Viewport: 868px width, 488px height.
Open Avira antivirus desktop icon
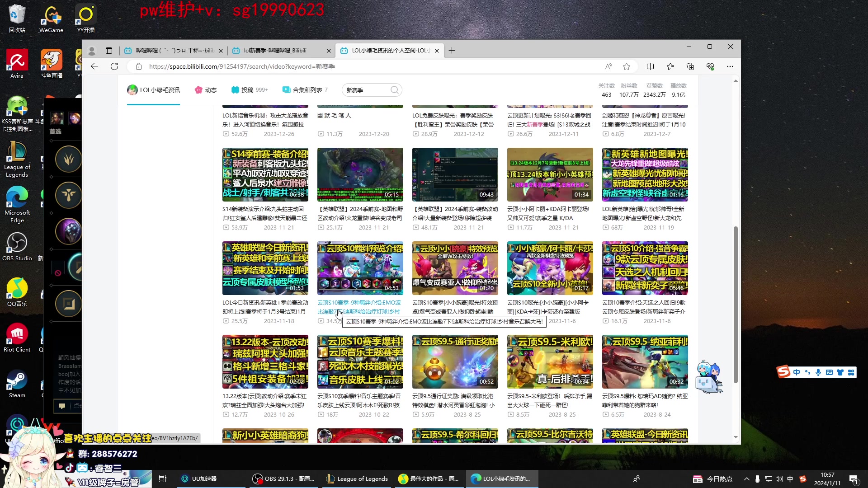17,64
